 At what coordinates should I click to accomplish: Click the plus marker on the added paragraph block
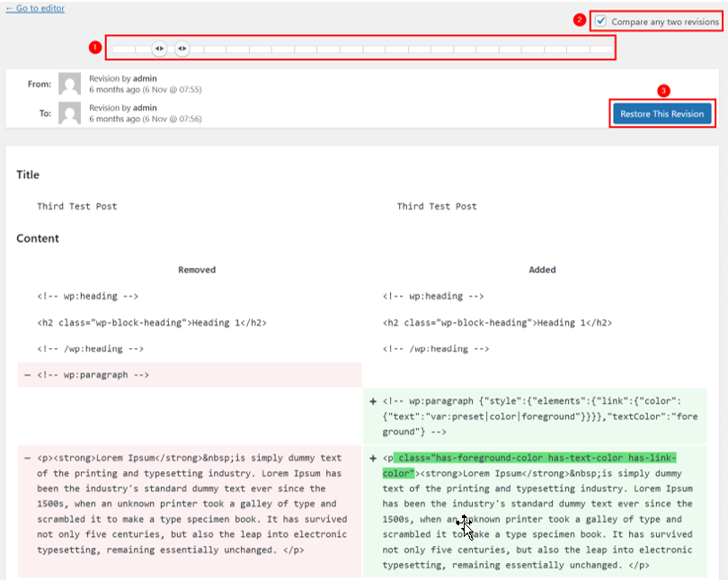click(x=373, y=401)
